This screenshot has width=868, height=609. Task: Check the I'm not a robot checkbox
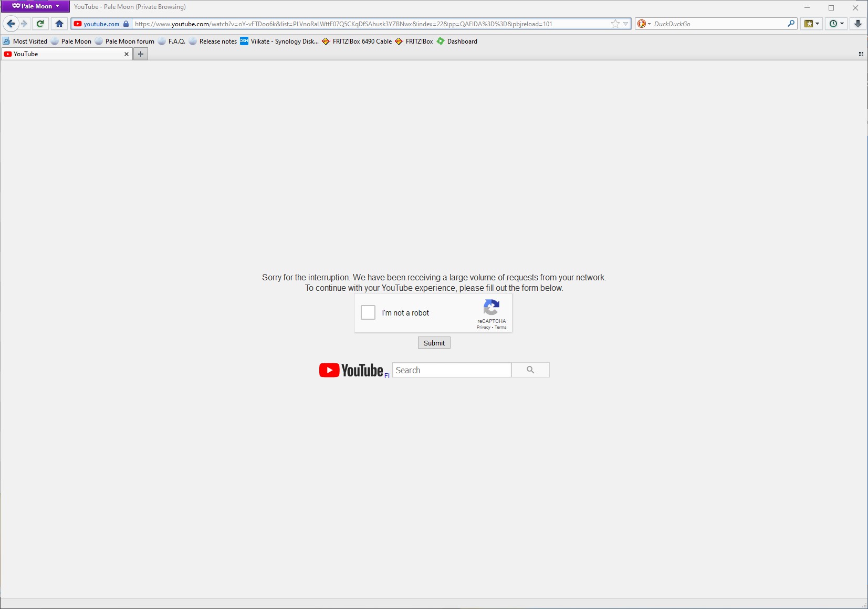[x=368, y=312]
